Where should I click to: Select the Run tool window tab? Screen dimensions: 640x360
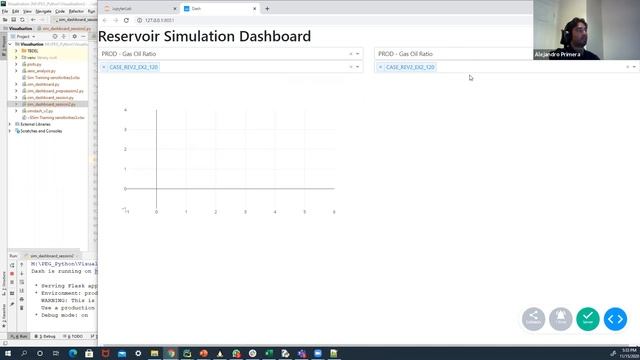pyautogui.click(x=19, y=336)
